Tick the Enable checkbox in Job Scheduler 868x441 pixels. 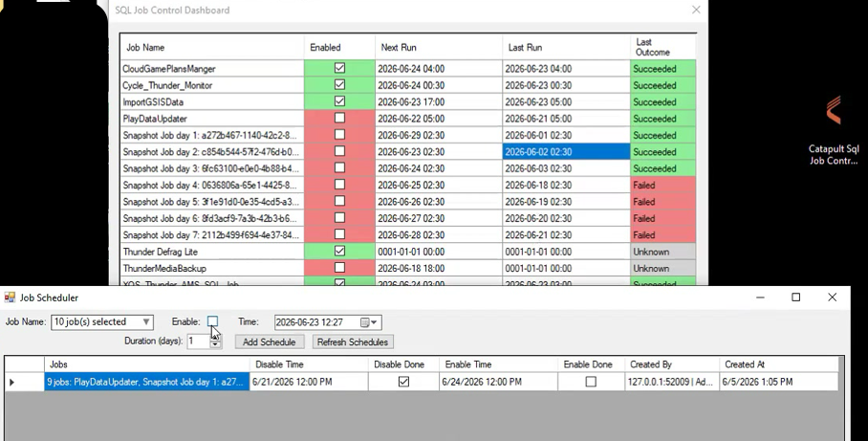212,321
